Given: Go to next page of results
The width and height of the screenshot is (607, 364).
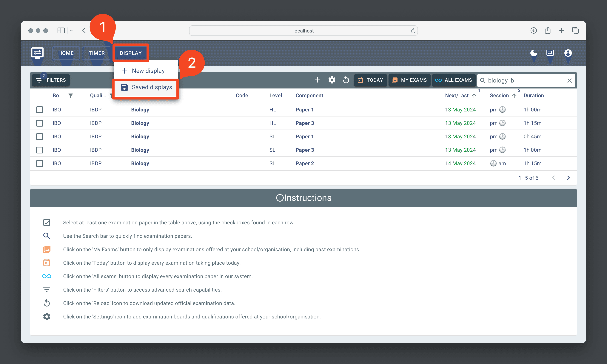Looking at the screenshot, I should [x=569, y=178].
